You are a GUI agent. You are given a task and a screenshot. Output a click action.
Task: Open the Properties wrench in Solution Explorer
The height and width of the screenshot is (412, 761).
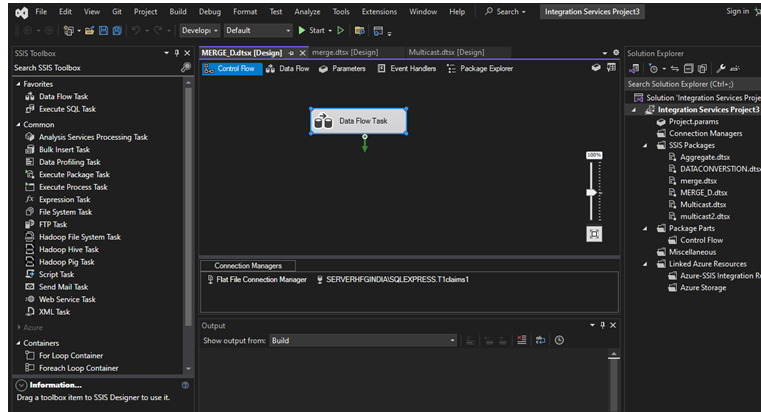click(721, 68)
